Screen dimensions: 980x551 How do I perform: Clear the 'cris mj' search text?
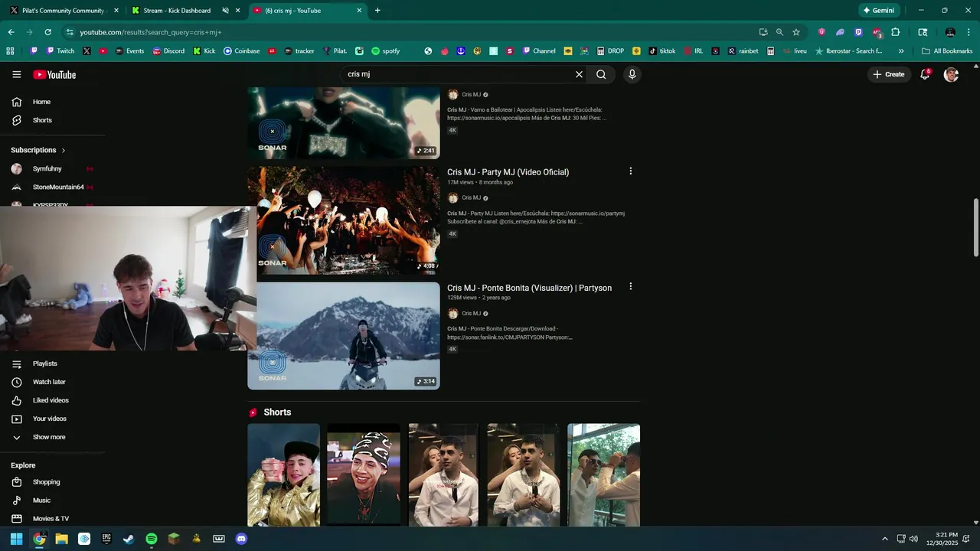[579, 74]
